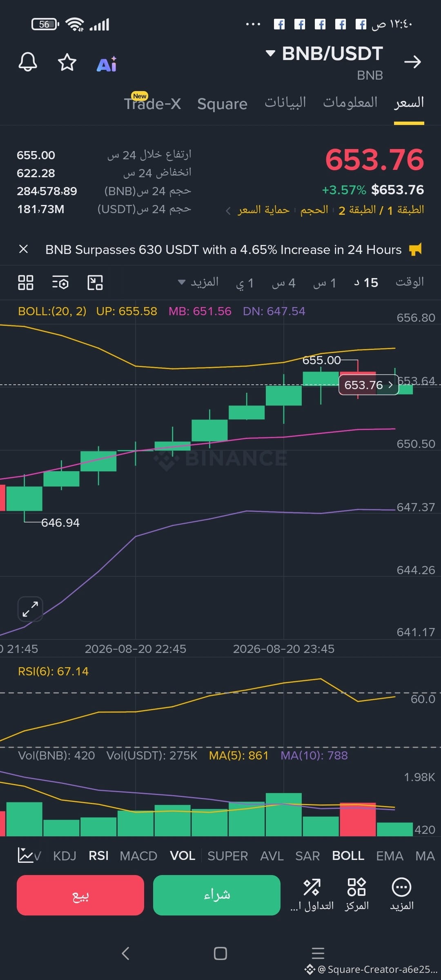The height and width of the screenshot is (980, 441).
Task: Tap the +3.57% change value
Action: (x=344, y=190)
